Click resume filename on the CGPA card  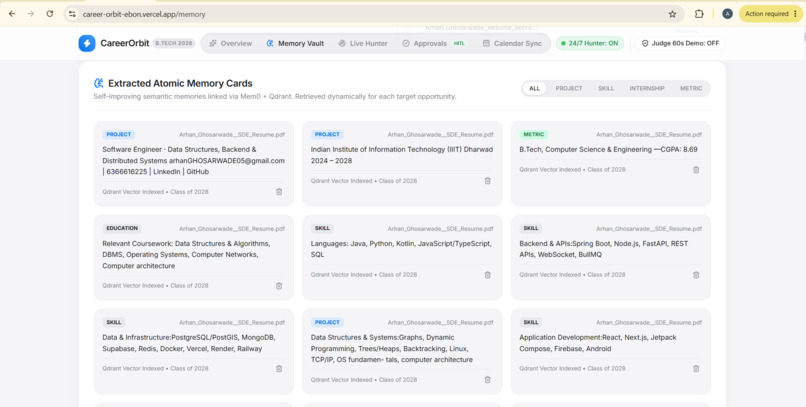click(x=649, y=135)
